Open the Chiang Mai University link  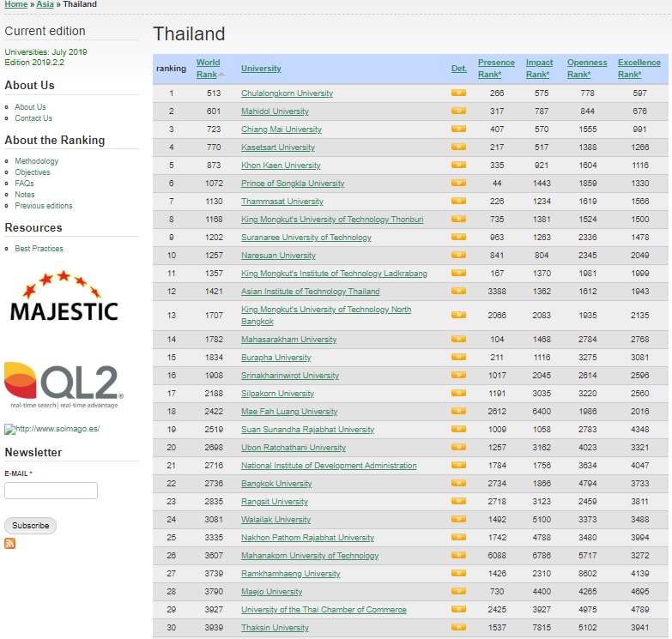[282, 130]
